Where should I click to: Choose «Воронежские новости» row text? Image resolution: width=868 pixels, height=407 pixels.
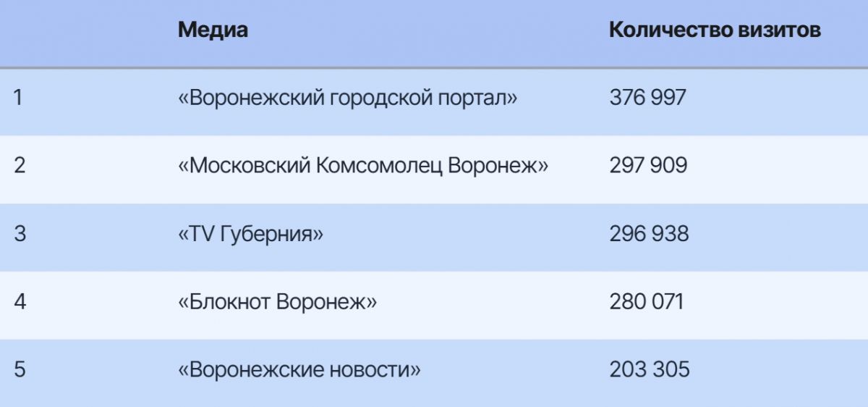coord(299,369)
